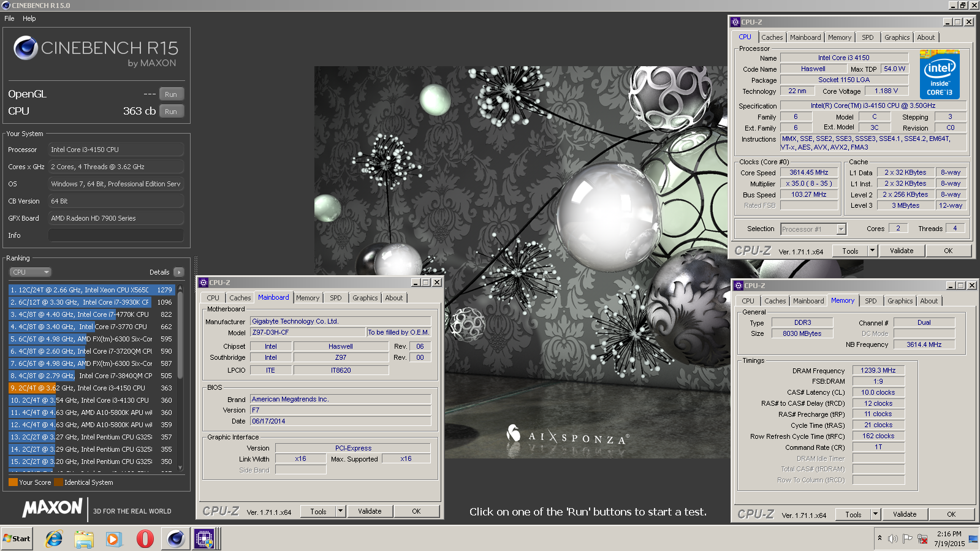Click title bar icon of CPU-Z Memory window

739,286
